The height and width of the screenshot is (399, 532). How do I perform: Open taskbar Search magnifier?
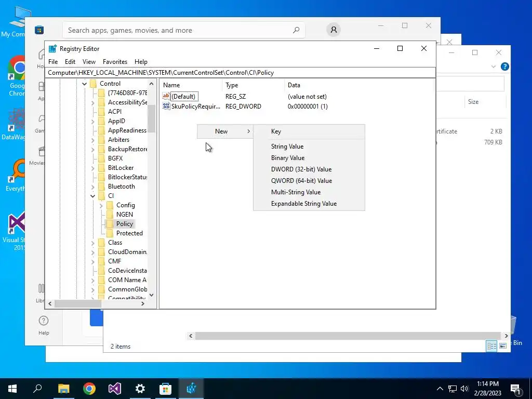click(37, 389)
